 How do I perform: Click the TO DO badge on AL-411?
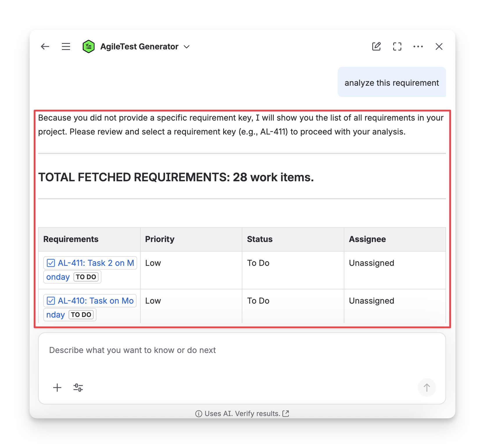[x=86, y=277]
